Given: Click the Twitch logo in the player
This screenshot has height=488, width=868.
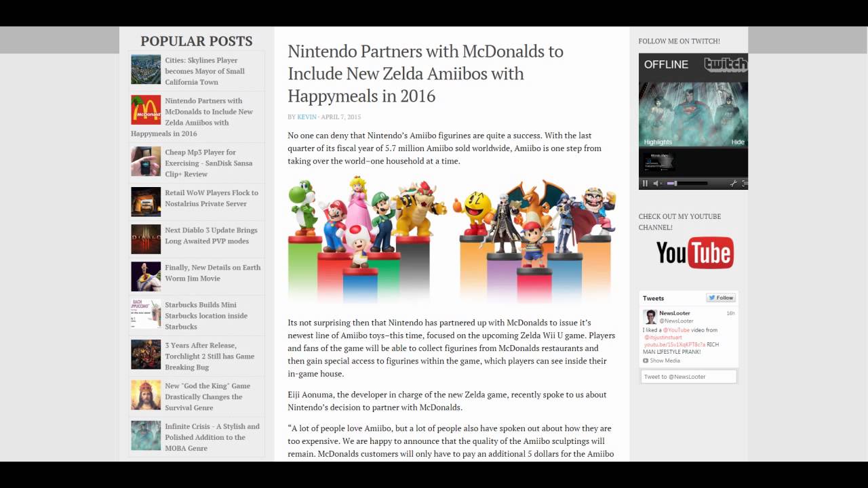Looking at the screenshot, I should tap(726, 64).
